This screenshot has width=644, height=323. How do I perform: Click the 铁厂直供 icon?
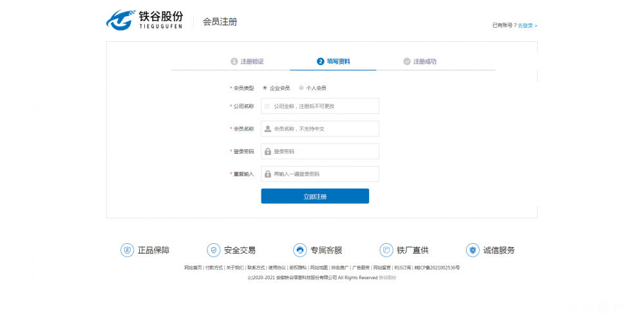click(386, 250)
